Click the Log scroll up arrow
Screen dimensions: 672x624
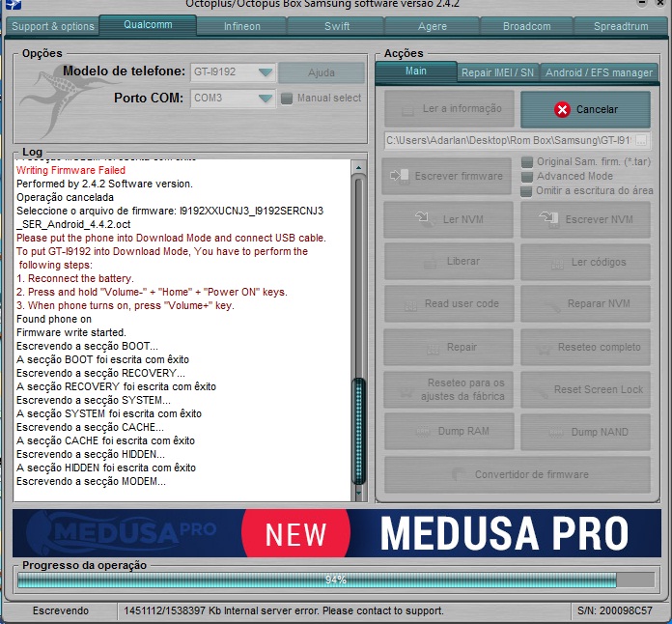click(359, 167)
